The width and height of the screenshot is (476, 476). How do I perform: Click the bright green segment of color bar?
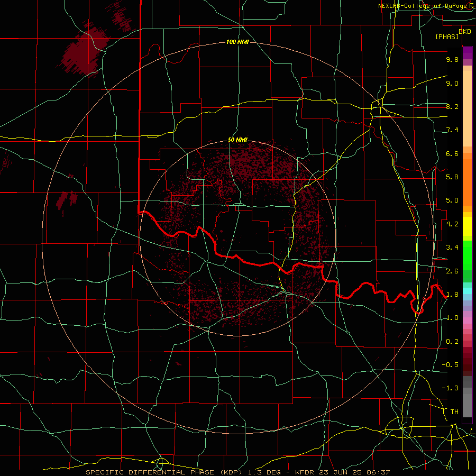coord(467,255)
